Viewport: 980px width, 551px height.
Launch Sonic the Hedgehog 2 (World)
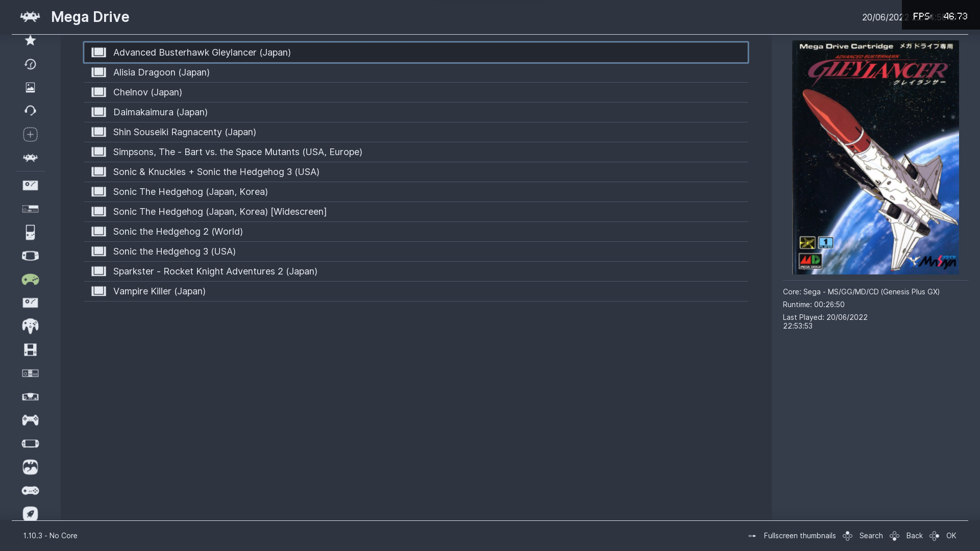point(178,232)
